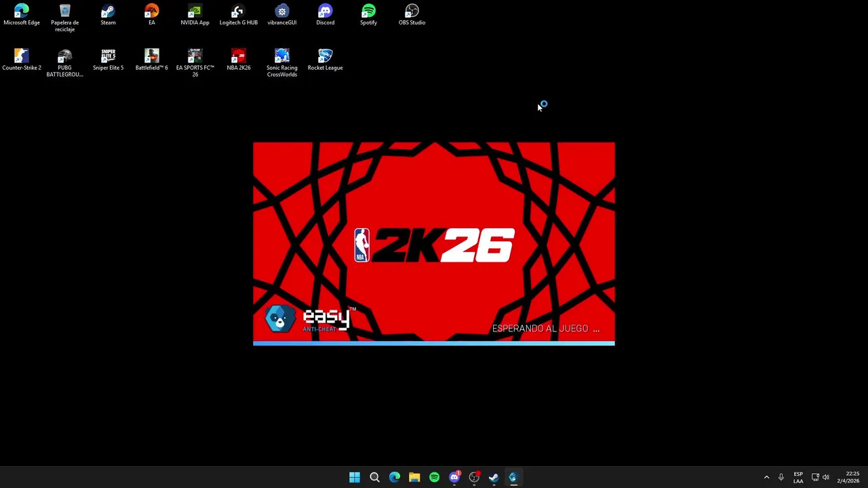The image size is (868, 488).
Task: Switch to Steam in the taskbar
Action: (x=494, y=477)
